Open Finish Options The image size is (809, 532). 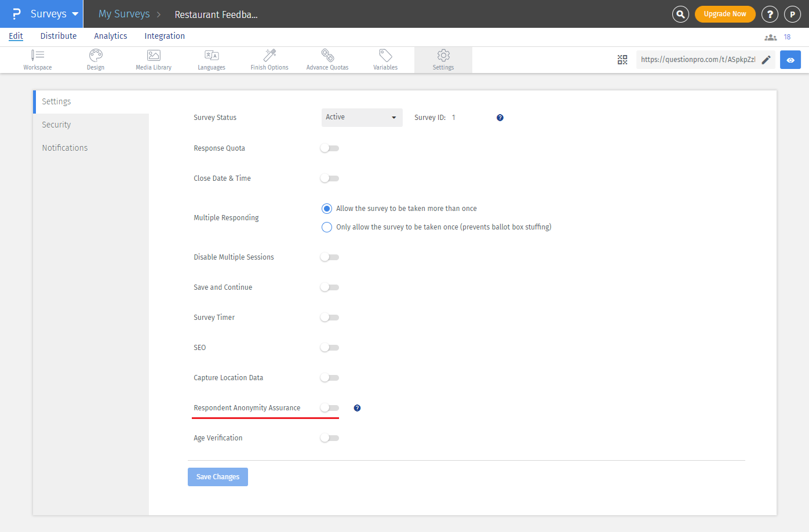coord(269,59)
